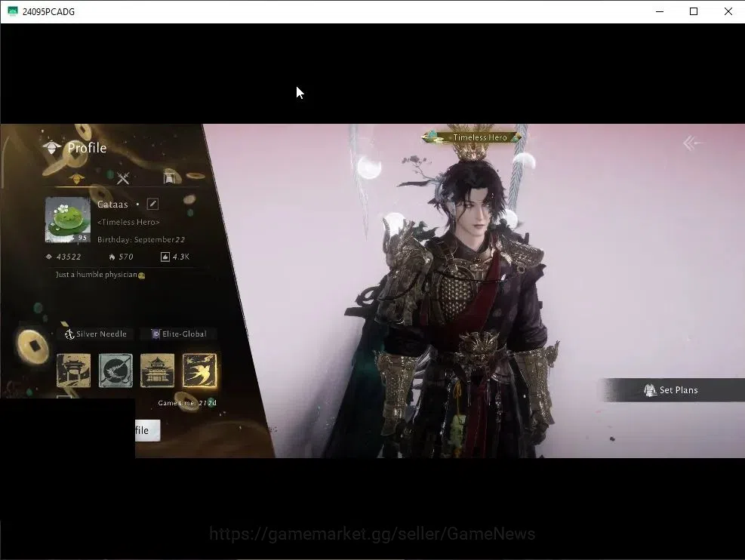Click the flame popularity icon
The image size is (745, 560).
[112, 257]
